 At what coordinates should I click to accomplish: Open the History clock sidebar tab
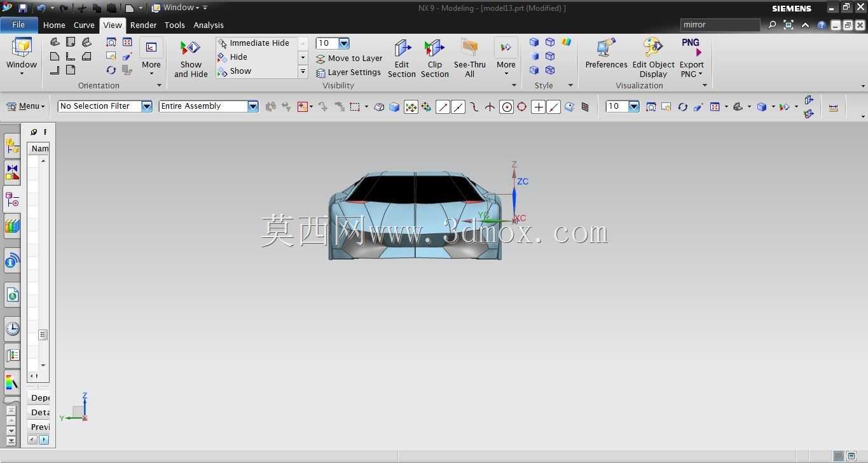(x=12, y=328)
